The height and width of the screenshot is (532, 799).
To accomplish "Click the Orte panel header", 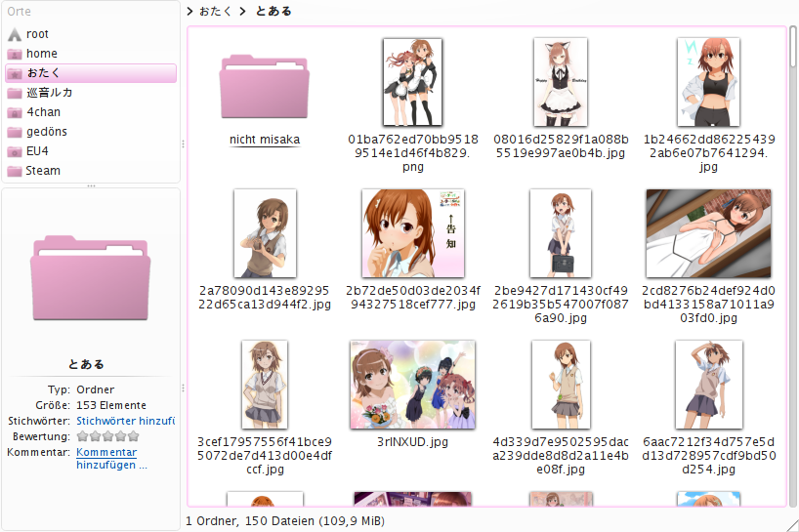I will (x=19, y=11).
